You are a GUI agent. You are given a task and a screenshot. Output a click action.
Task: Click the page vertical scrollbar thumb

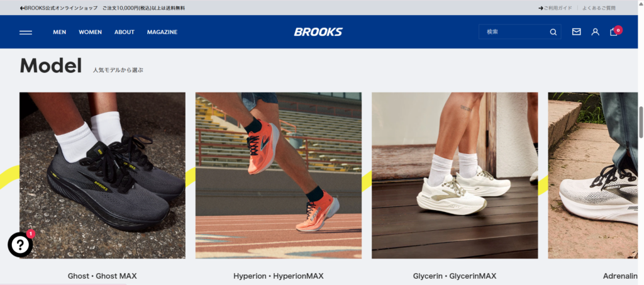click(641, 122)
